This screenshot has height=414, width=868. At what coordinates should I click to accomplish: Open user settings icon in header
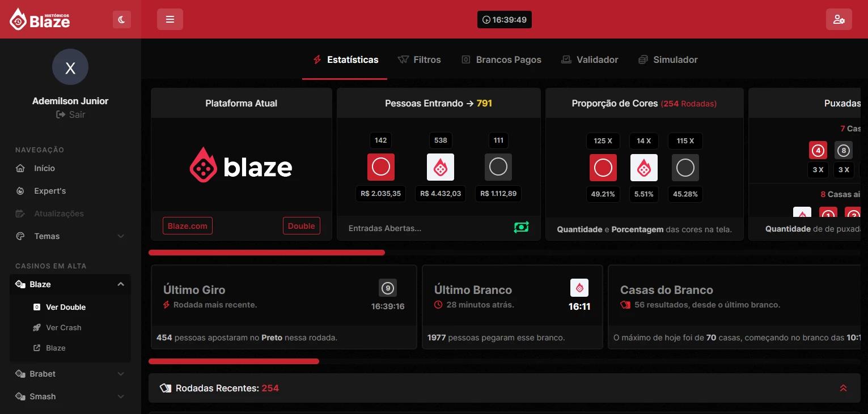(839, 19)
